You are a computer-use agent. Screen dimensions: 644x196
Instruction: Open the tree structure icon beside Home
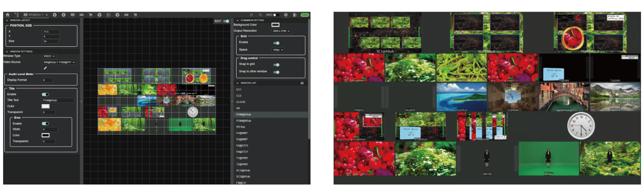pyautogui.click(x=17, y=15)
